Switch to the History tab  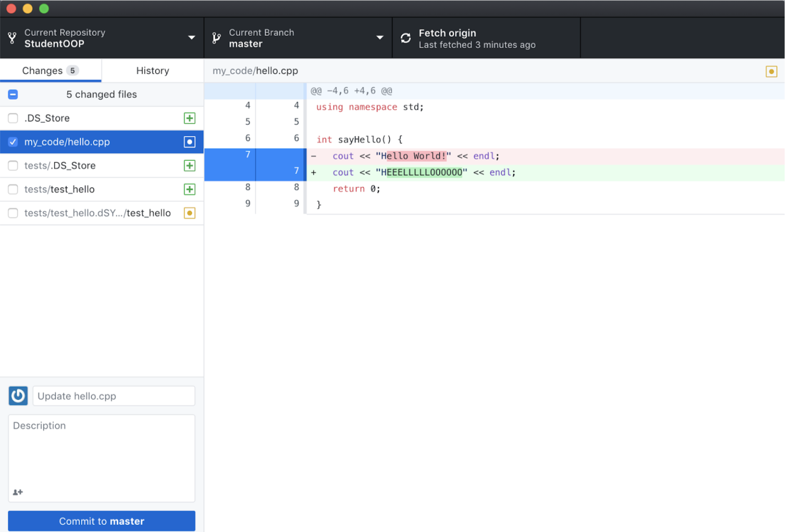click(152, 71)
